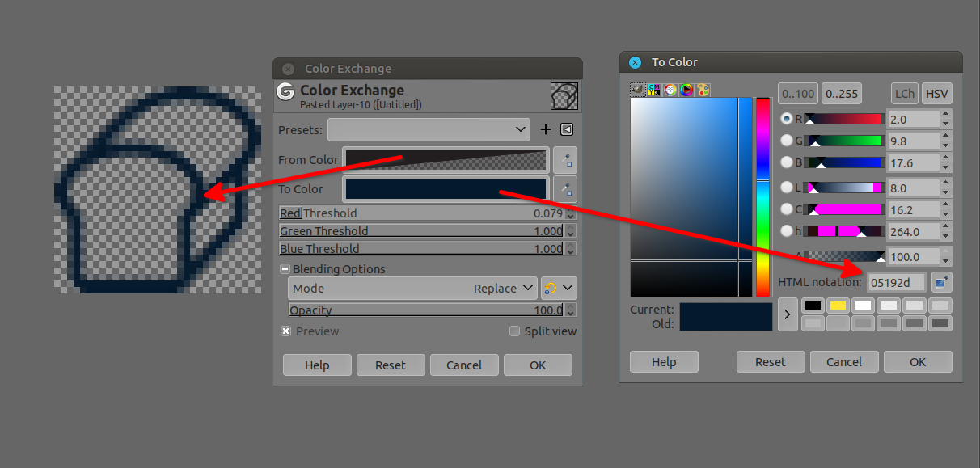Select the h (hue) radio button

tap(787, 231)
